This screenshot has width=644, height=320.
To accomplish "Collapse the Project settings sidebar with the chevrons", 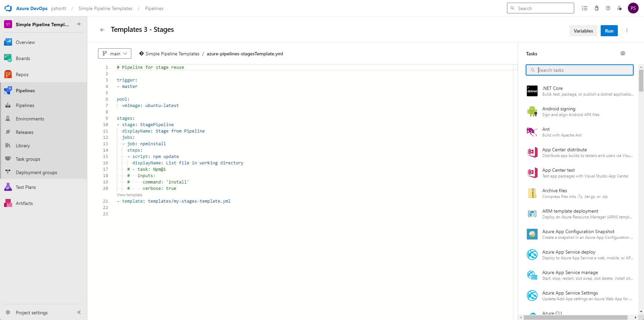I will (79, 312).
